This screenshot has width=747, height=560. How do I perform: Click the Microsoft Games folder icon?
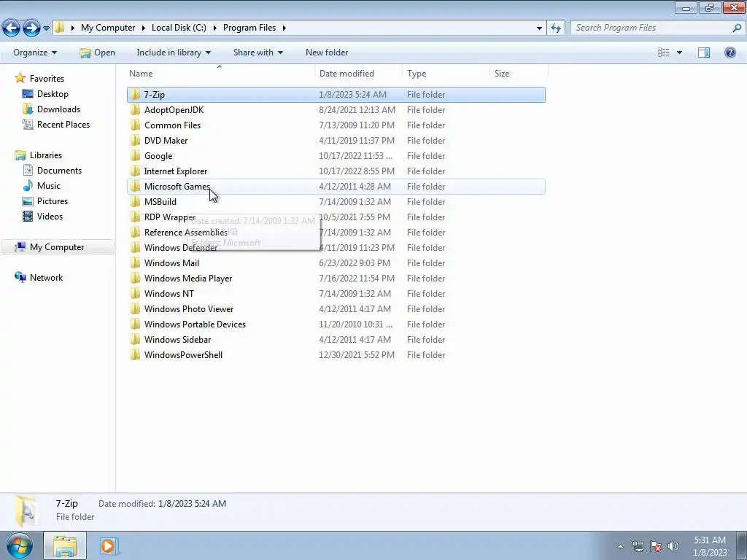tap(135, 186)
